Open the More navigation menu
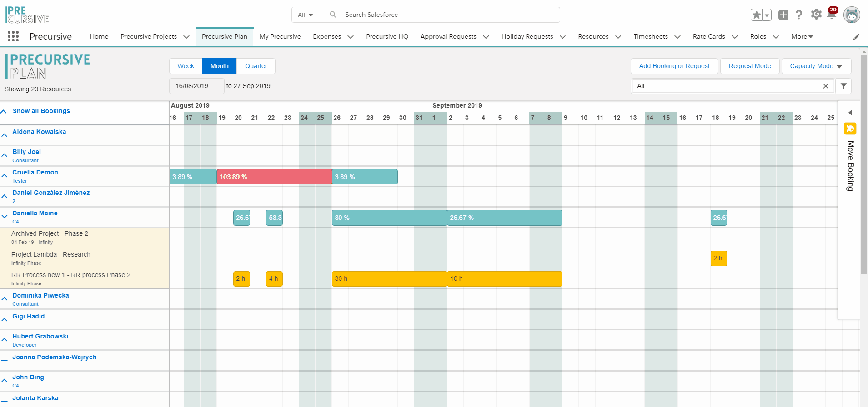Screen dimensions: 868x407 [x=802, y=36]
